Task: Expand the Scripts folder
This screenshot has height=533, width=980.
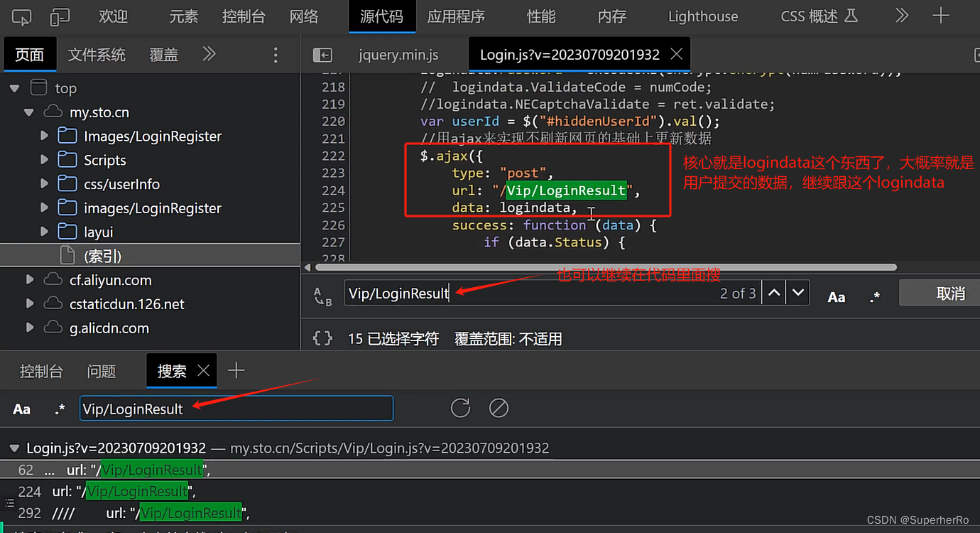Action: (x=44, y=160)
